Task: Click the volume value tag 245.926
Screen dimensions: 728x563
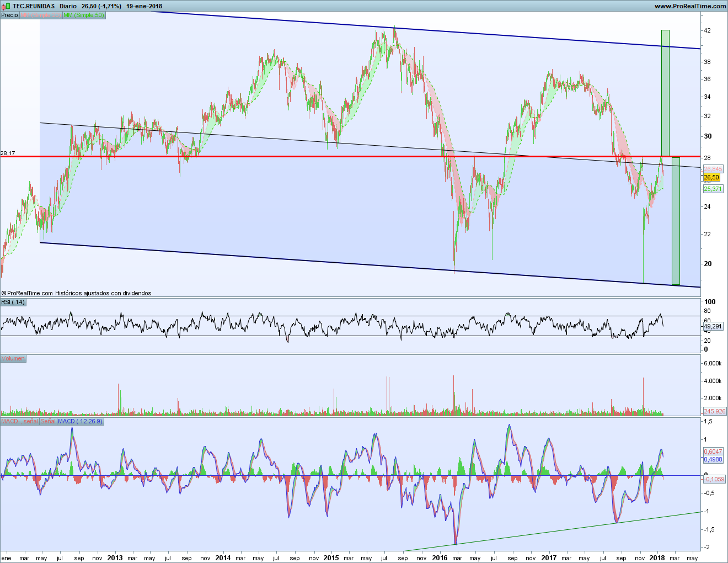Action: point(715,411)
